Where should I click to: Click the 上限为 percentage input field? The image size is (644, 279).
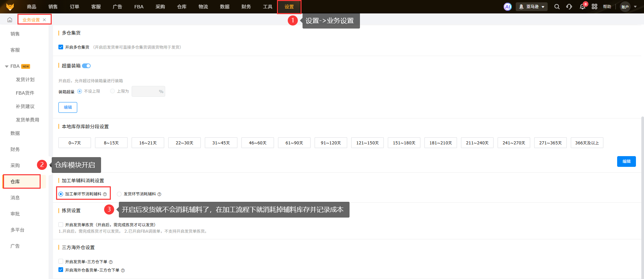pyautogui.click(x=148, y=91)
